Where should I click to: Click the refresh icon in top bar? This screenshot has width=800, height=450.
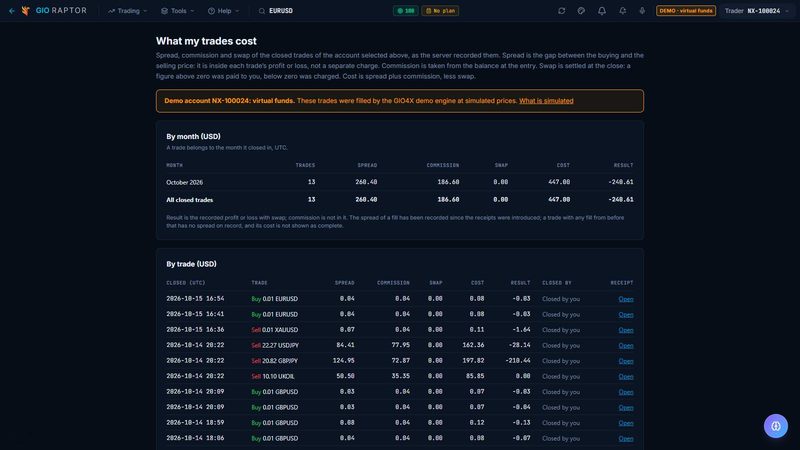coord(562,11)
